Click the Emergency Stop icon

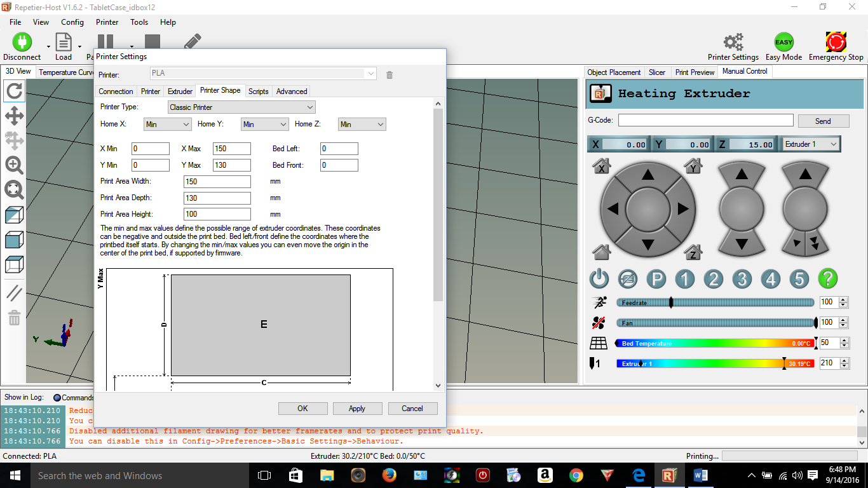[x=836, y=43]
